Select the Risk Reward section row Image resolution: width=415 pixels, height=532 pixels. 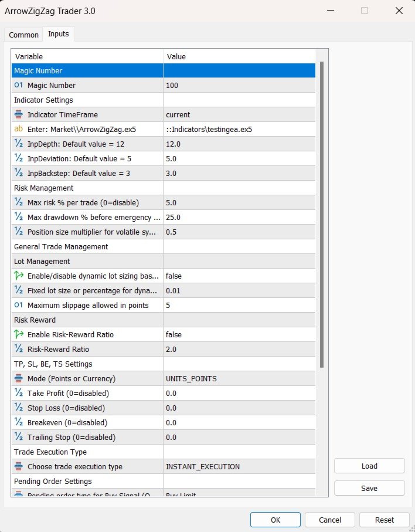coord(164,320)
